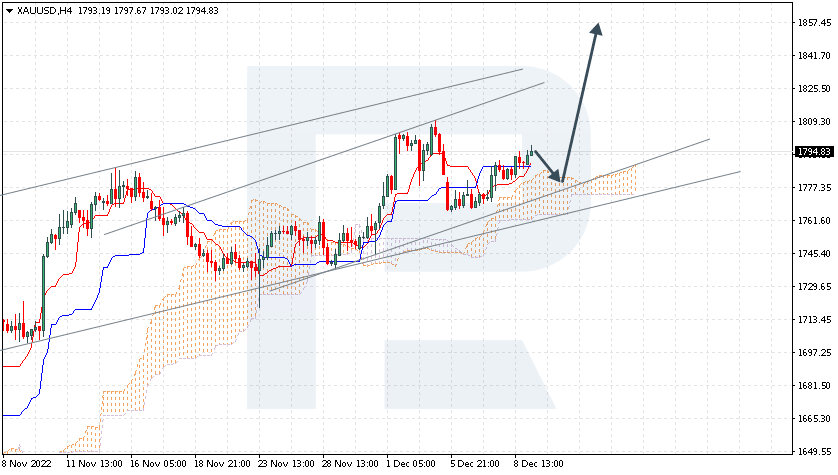Screen dimensions: 838x475
Task: Select the current price tag 1794.83
Action: point(814,152)
